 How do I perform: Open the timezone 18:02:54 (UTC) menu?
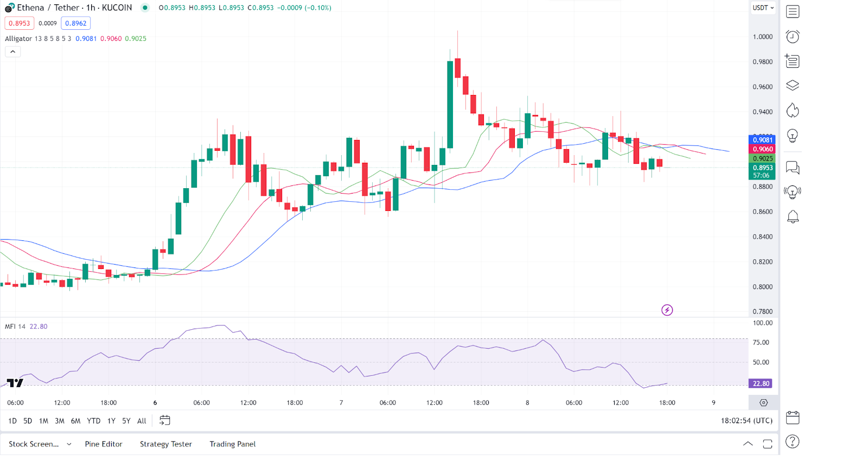(x=746, y=420)
